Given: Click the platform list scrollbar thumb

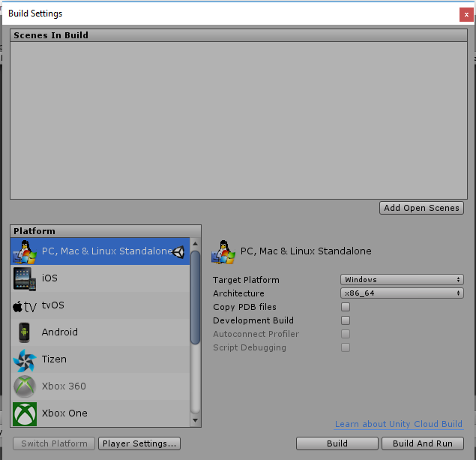Looking at the screenshot, I should click(x=195, y=298).
